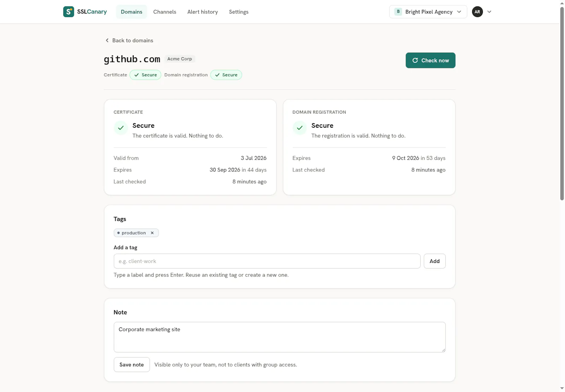The image size is (565, 392).
Task: Click the Add tag button
Action: coord(434,261)
